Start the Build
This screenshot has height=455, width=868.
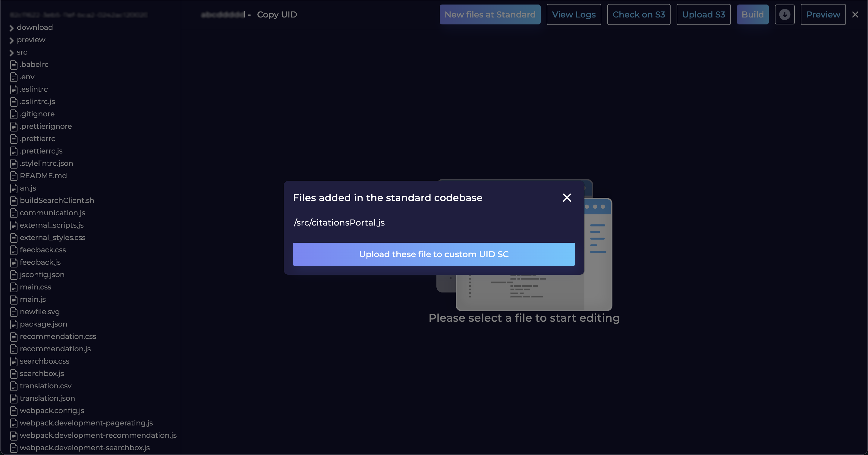753,14
